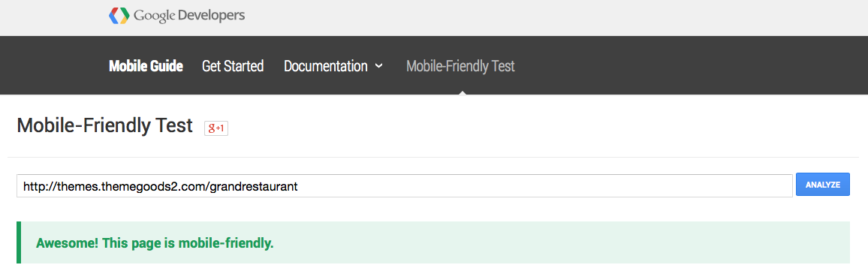This screenshot has height=277, width=868.
Task: Select the Mobile-Friendly Test nav tab
Action: 460,66
